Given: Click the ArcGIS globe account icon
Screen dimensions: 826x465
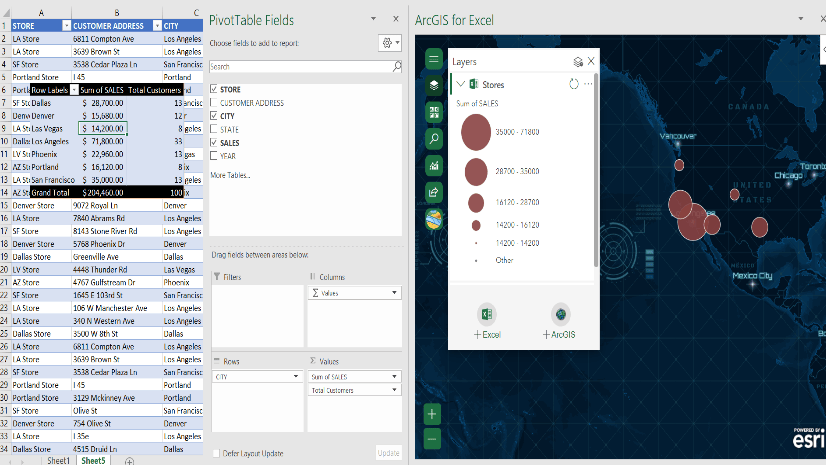Looking at the screenshot, I should (x=434, y=219).
